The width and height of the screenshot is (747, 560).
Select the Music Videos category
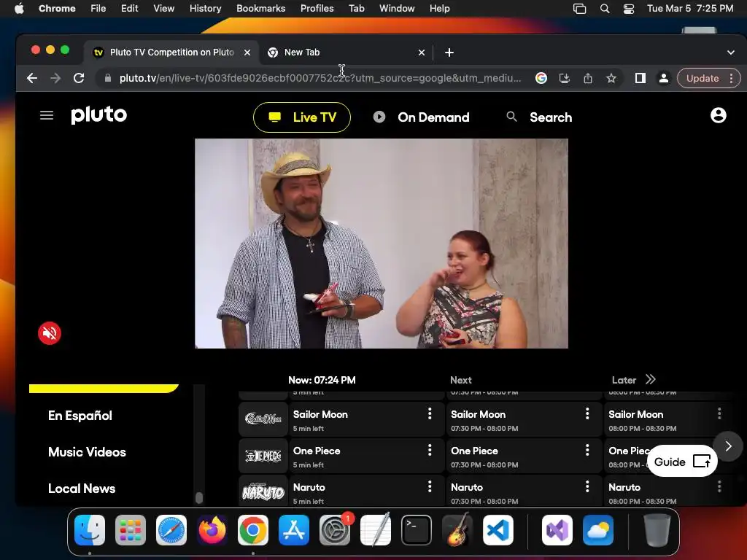click(88, 452)
